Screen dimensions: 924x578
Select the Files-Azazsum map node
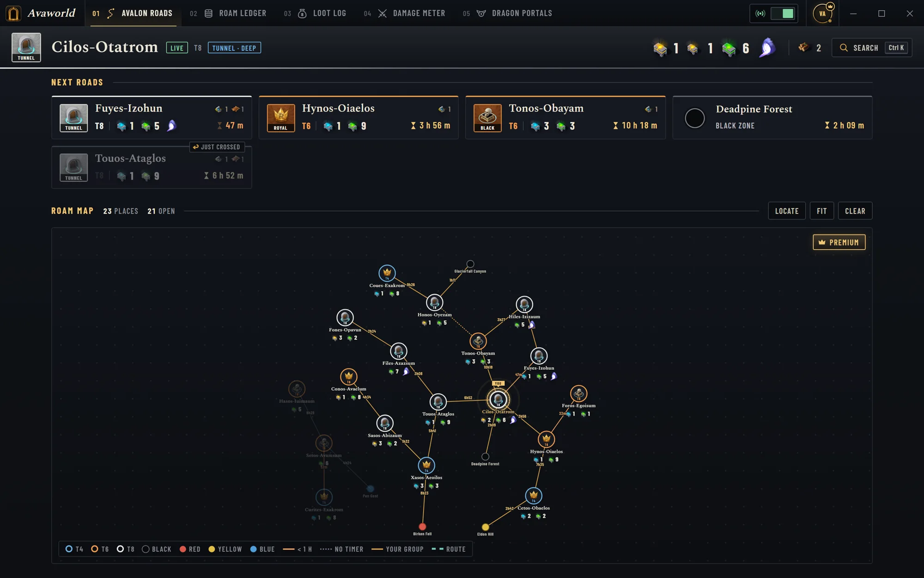(398, 351)
